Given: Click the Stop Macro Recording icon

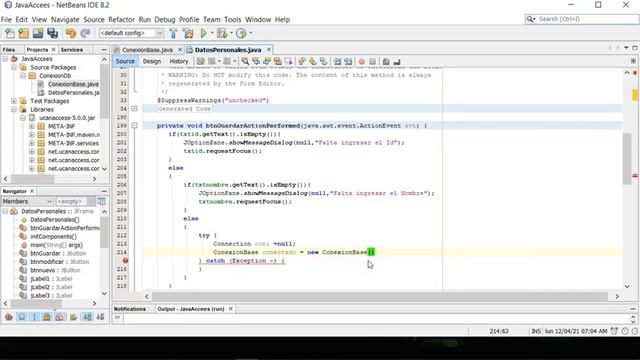Looking at the screenshot, I should (372, 61).
